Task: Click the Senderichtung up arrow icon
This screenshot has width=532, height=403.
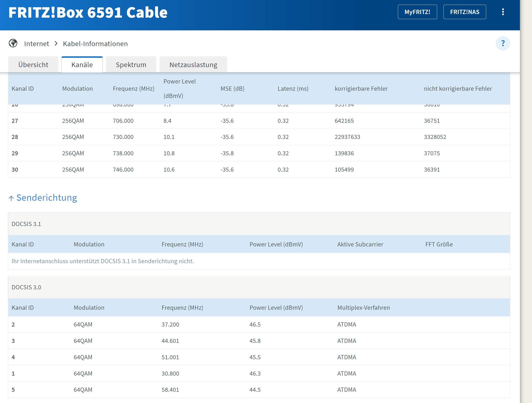Action: 11,198
